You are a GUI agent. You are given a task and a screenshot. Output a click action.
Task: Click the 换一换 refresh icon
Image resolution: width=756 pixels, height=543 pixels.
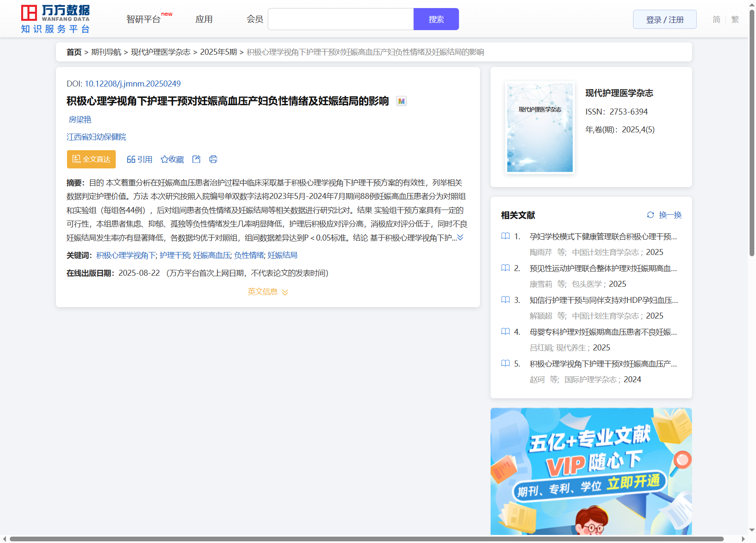click(x=650, y=215)
